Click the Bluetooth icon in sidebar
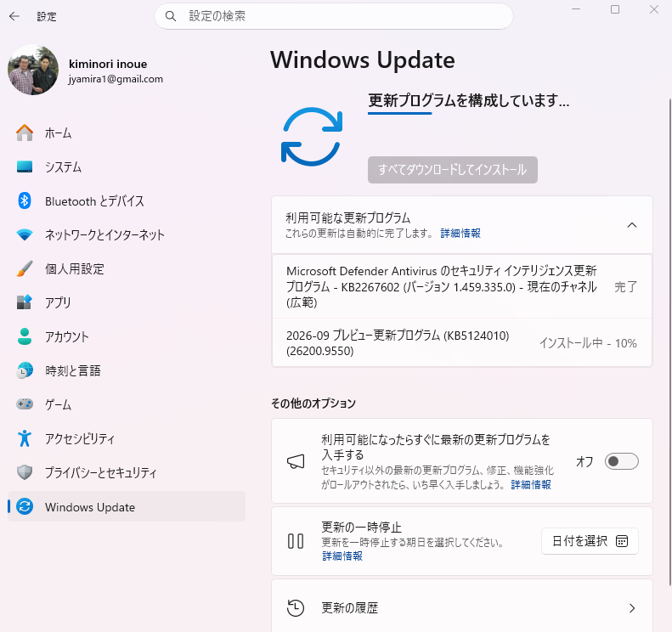The width and height of the screenshot is (672, 632). pos(25,200)
